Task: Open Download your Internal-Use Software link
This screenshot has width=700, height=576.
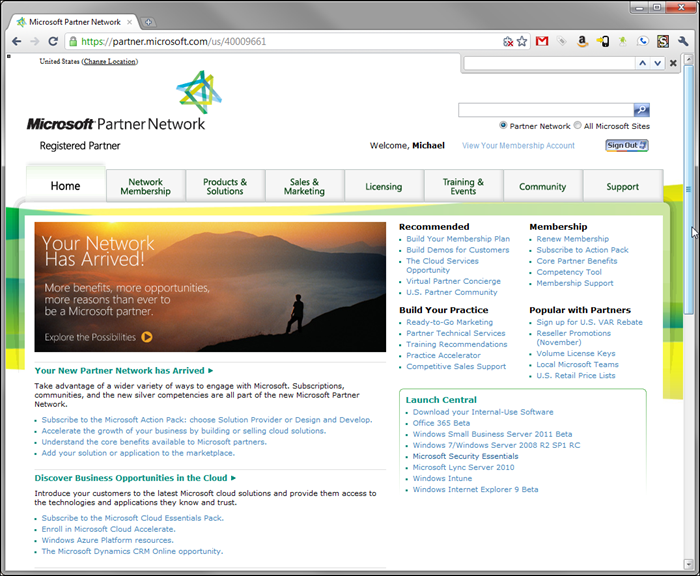Action: pos(483,412)
